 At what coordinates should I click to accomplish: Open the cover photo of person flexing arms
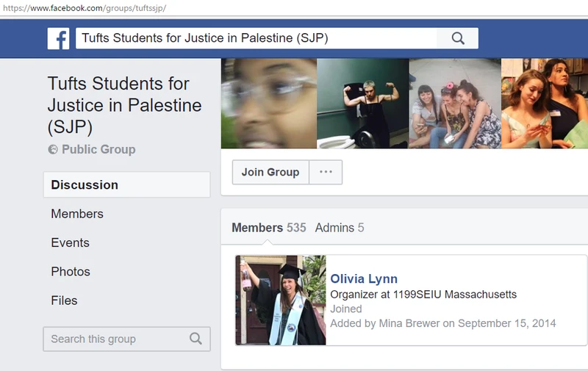[x=362, y=104]
